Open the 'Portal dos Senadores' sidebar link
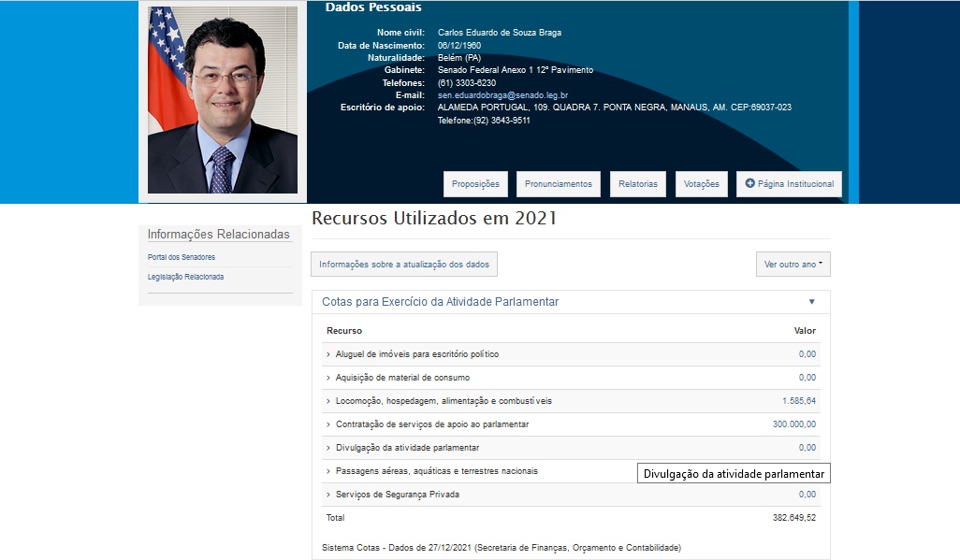 click(181, 256)
